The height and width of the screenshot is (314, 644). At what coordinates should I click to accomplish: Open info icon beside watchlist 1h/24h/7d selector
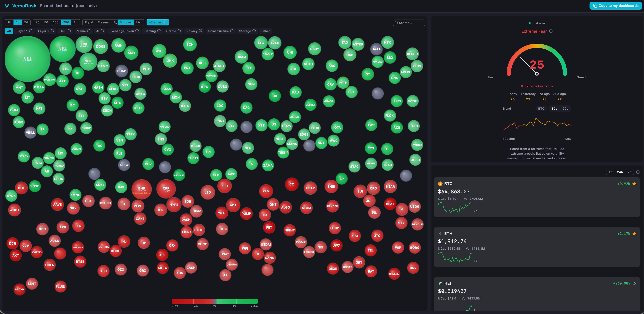tap(638, 172)
